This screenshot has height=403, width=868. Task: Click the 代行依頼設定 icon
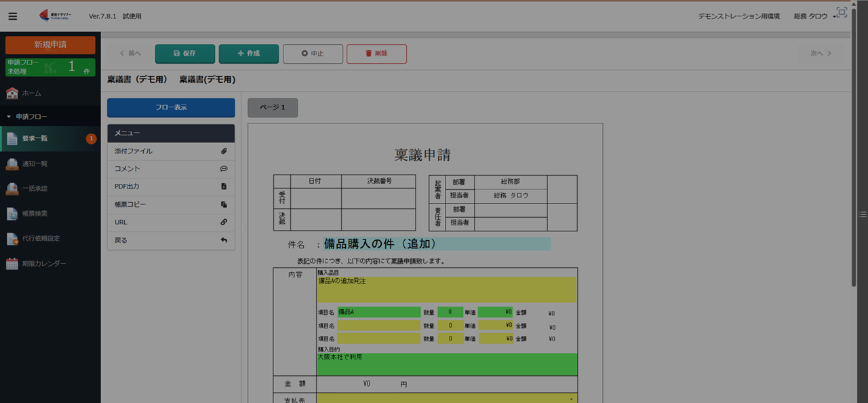tap(12, 238)
